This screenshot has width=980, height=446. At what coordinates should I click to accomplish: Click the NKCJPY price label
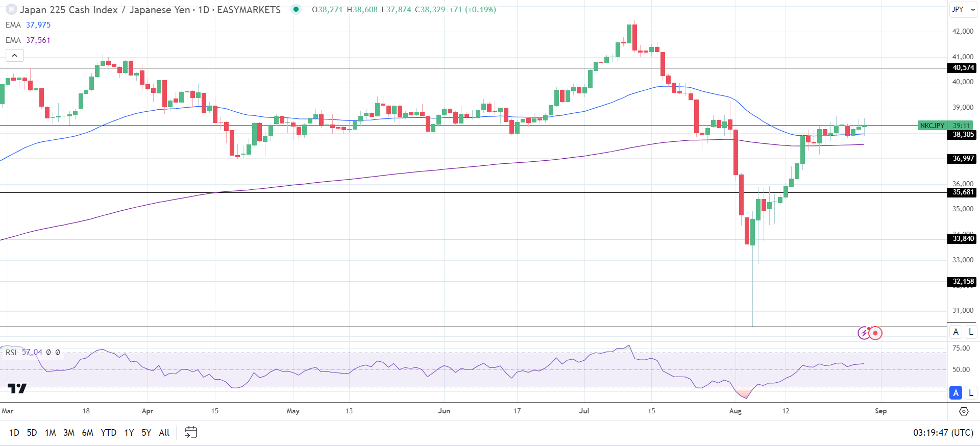tap(932, 126)
